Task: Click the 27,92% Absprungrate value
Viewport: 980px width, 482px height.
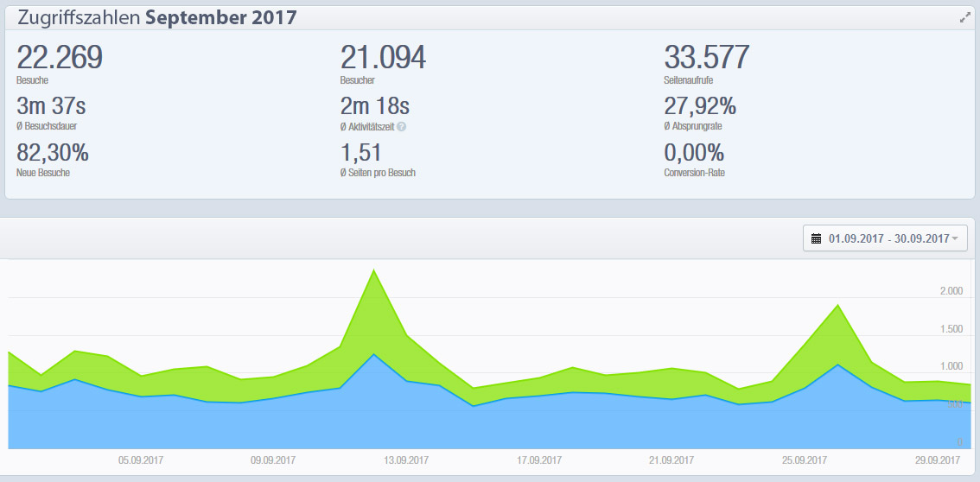Action: pyautogui.click(x=700, y=107)
